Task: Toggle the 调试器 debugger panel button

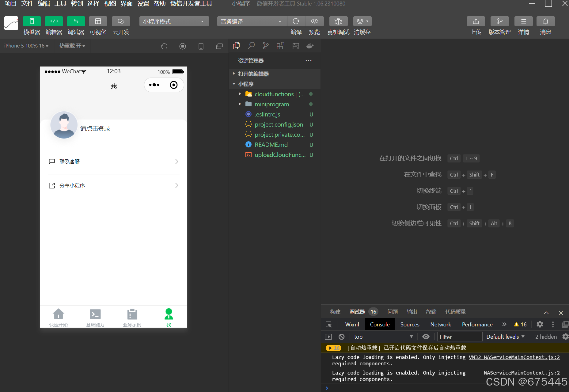Action: click(76, 21)
